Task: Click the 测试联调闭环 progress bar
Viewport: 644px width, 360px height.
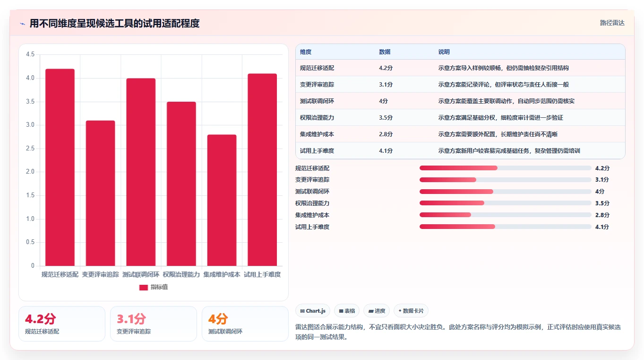Action: coord(506,192)
